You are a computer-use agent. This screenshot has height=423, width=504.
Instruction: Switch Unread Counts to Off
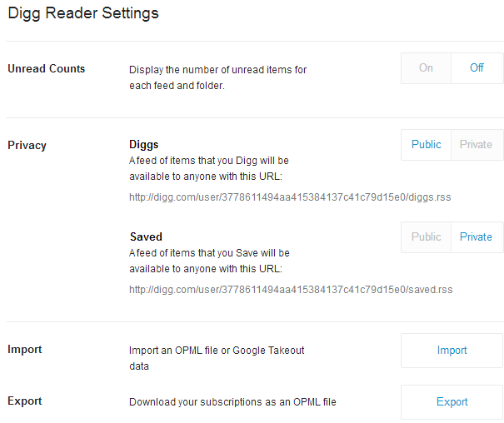coord(477,68)
